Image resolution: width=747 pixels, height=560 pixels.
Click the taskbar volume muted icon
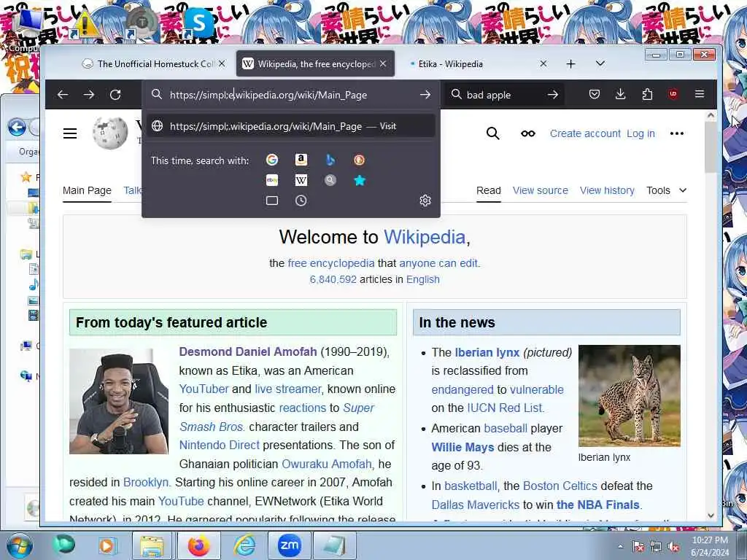click(673, 547)
